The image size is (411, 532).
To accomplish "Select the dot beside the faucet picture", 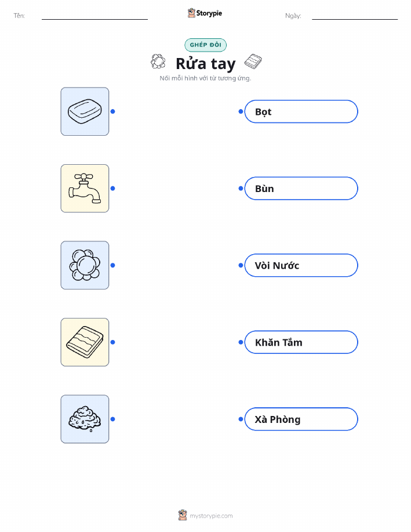I will pos(113,189).
